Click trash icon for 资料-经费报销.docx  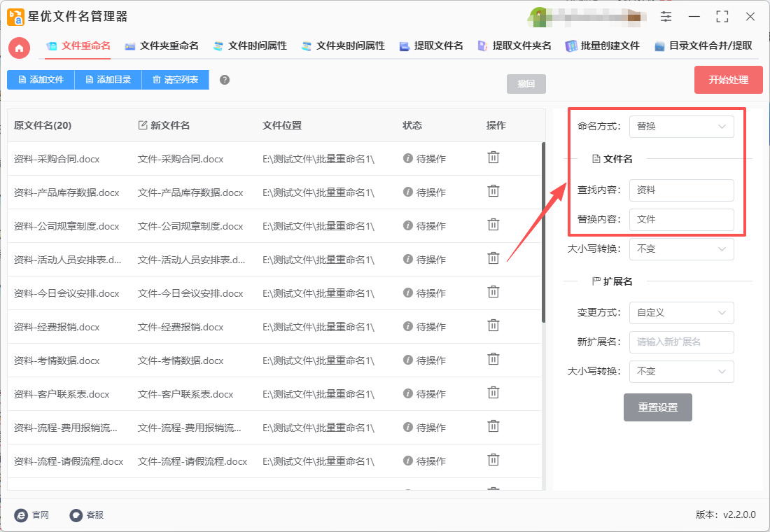[493, 325]
